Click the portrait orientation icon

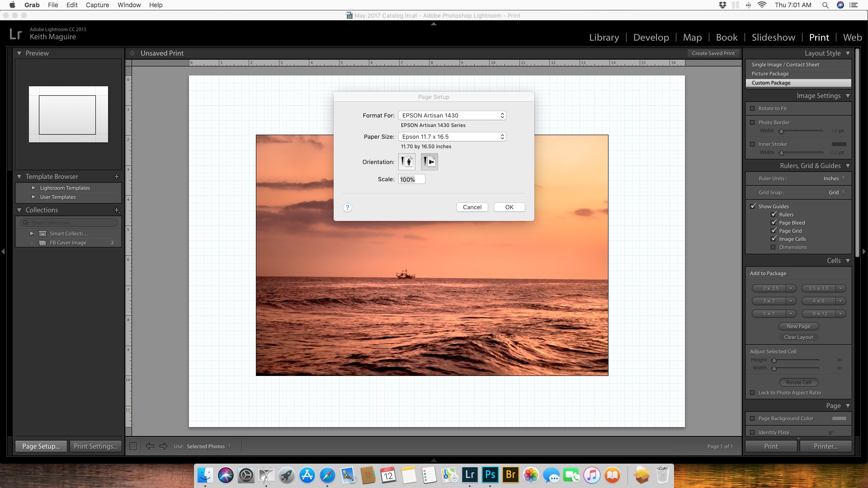(406, 161)
